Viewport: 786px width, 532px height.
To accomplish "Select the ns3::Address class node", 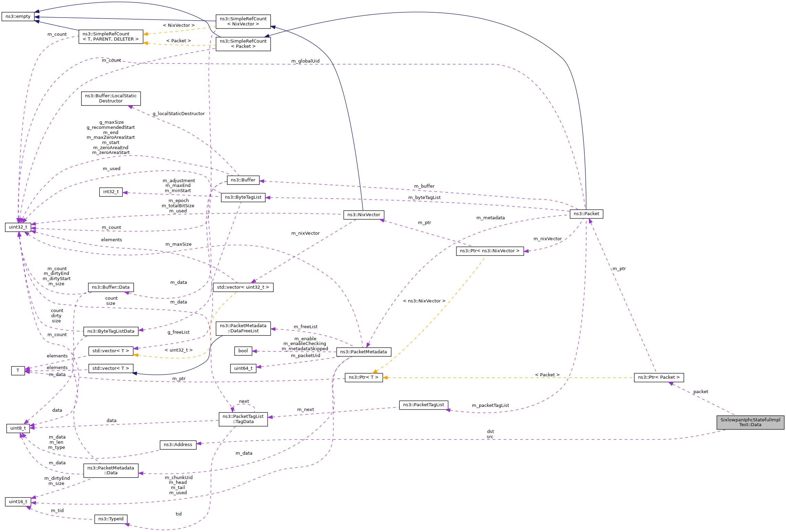I will click(x=178, y=445).
